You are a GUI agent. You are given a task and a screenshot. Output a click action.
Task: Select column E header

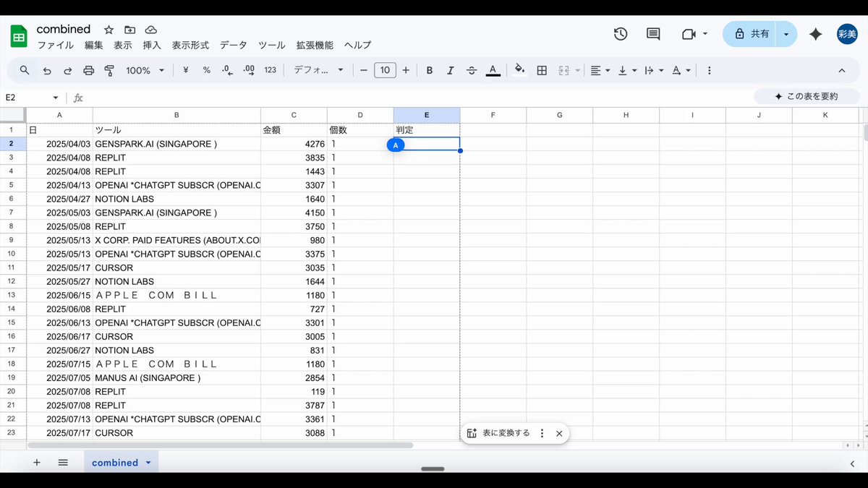click(x=427, y=115)
